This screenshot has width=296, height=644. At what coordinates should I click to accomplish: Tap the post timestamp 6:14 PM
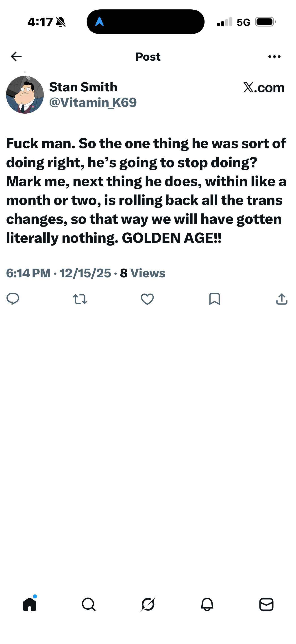coord(28,273)
